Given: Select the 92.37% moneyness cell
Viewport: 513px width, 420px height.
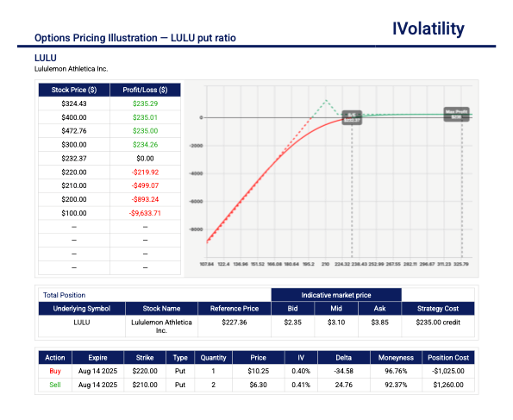Looking at the screenshot, I should [396, 385].
